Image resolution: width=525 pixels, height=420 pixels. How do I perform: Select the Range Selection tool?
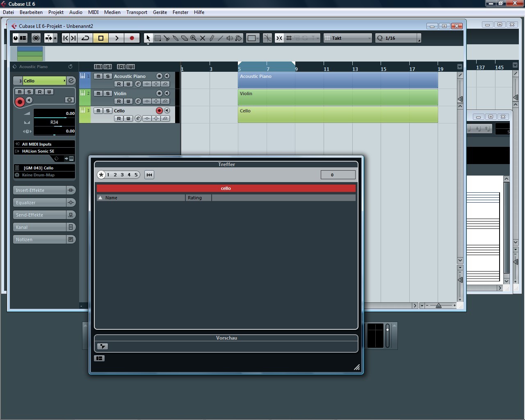click(x=157, y=38)
